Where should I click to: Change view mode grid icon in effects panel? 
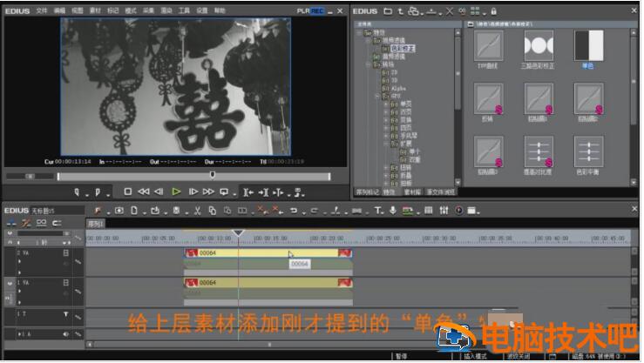[475, 11]
